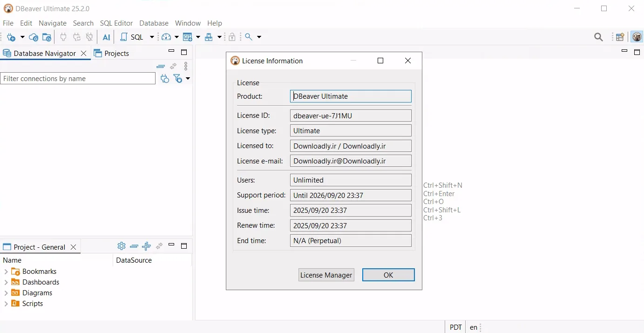644x333 pixels.
Task: Open dropdown arrow next to SQL button
Action: point(152,37)
